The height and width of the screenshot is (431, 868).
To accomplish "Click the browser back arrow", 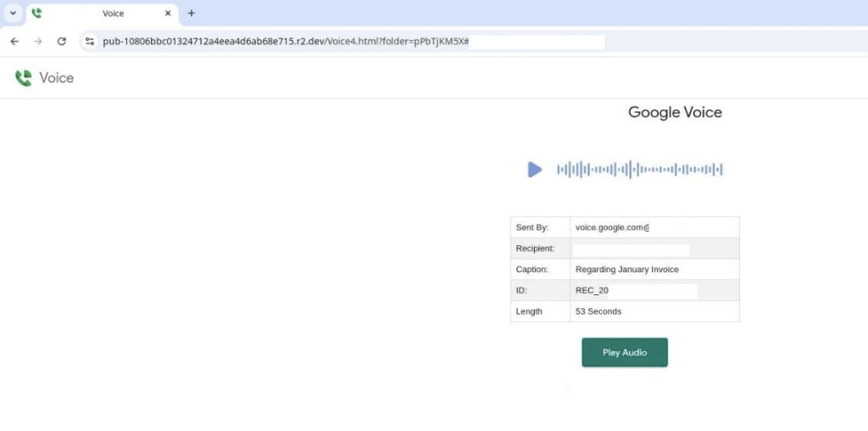I will [x=14, y=42].
